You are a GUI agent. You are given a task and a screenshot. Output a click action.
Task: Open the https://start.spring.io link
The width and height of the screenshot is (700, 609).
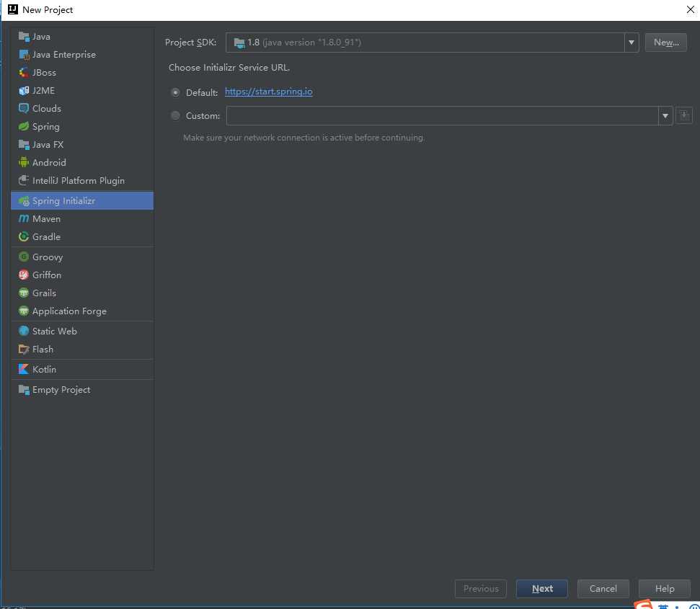[x=269, y=92]
